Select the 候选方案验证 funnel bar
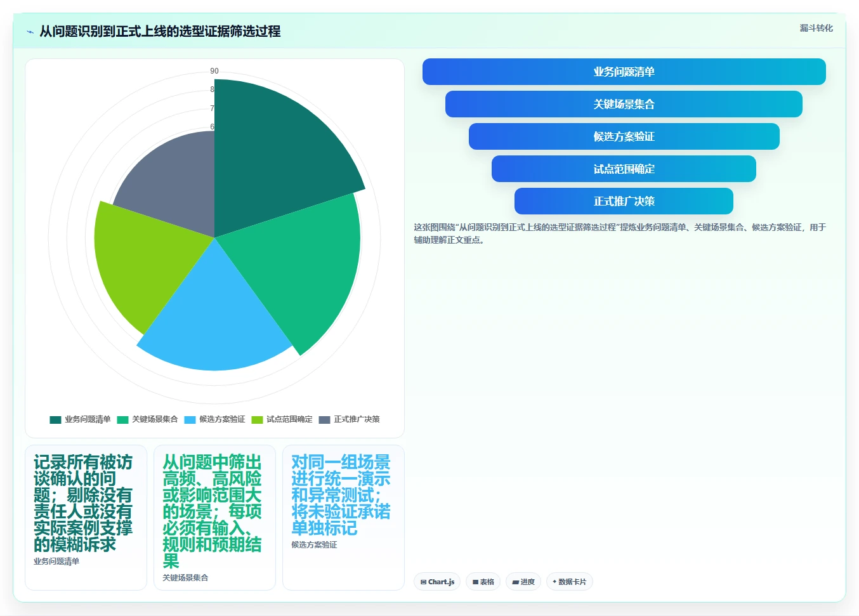The height and width of the screenshot is (616, 859). pos(624,136)
